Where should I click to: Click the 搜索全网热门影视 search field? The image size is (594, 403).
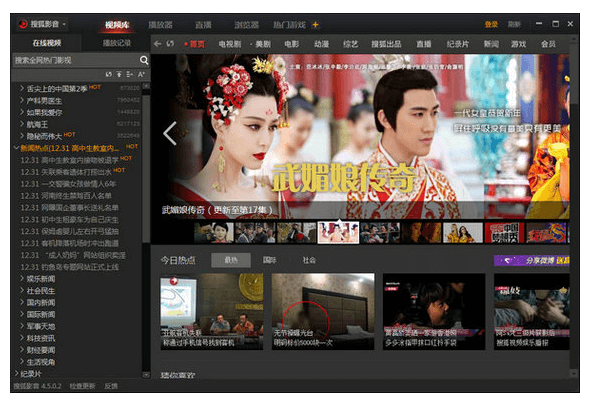[76, 60]
